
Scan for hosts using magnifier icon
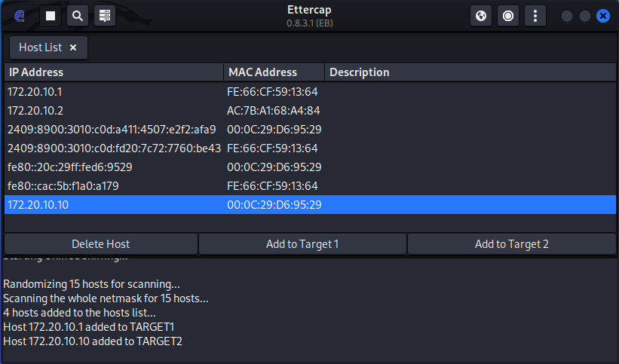78,15
